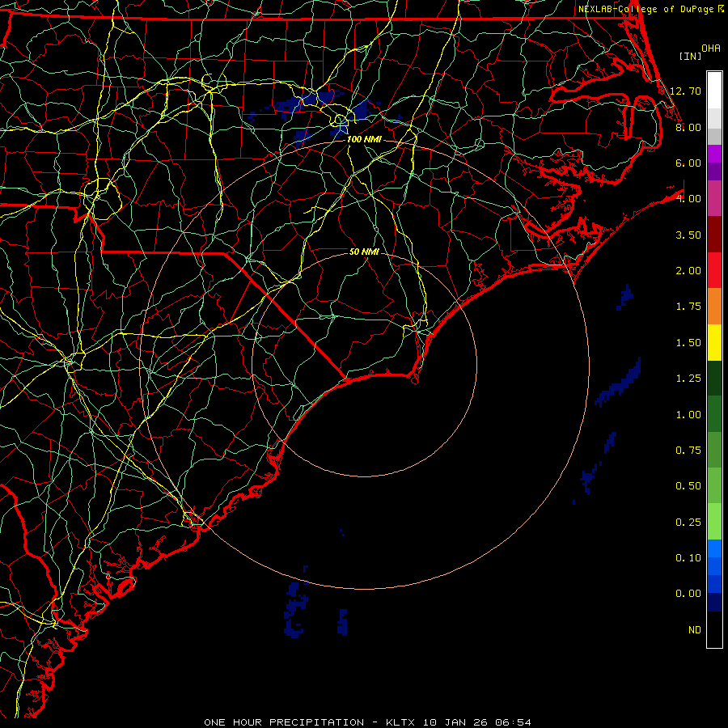Viewport: 728px width, 728px height.
Task: Click the ONE HOUR PRECIPITATION title text
Action: pyautogui.click(x=284, y=722)
